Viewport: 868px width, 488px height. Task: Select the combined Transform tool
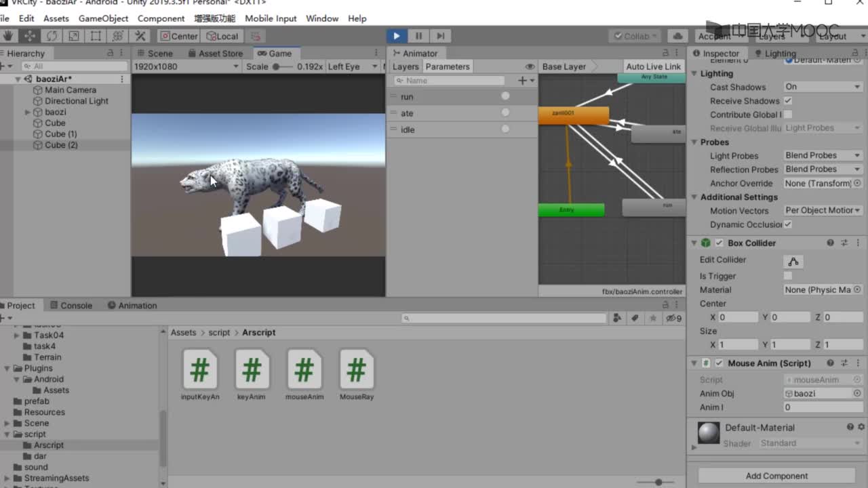[x=118, y=36]
